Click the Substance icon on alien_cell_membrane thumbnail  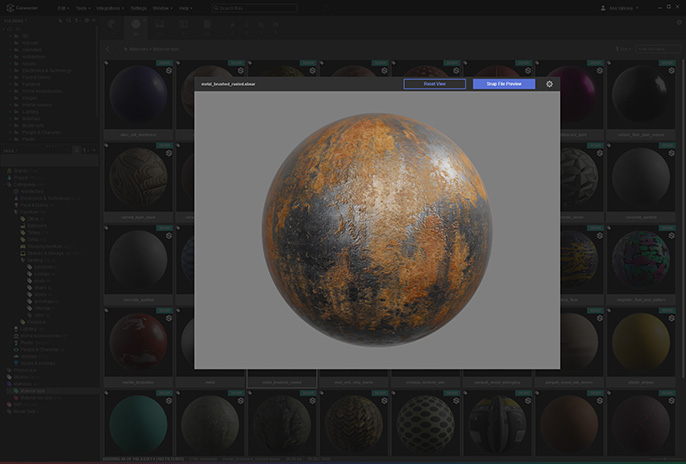click(x=169, y=70)
